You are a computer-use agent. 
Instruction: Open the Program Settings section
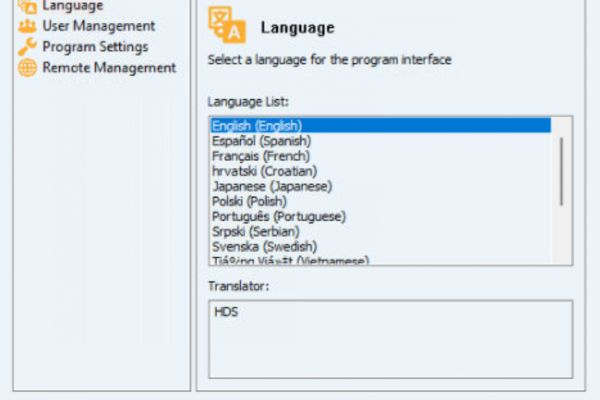tap(95, 47)
